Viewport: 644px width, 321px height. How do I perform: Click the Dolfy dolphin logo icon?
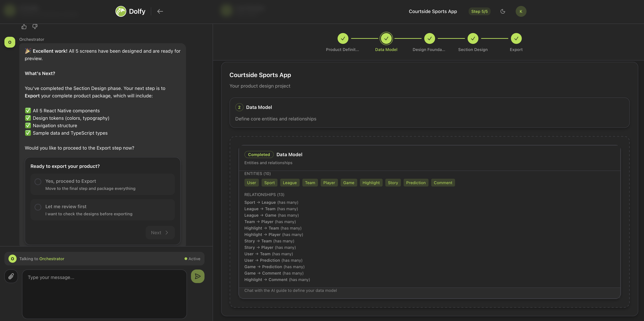coord(121,11)
